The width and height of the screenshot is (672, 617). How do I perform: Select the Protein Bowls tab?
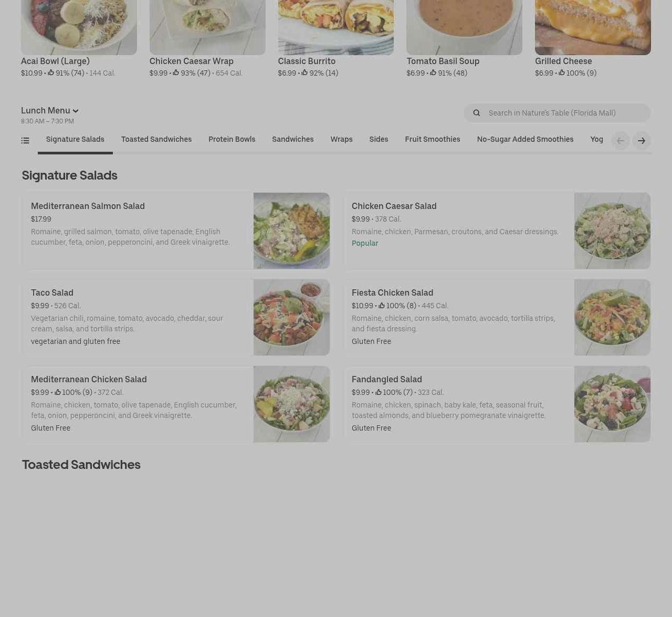(x=232, y=139)
